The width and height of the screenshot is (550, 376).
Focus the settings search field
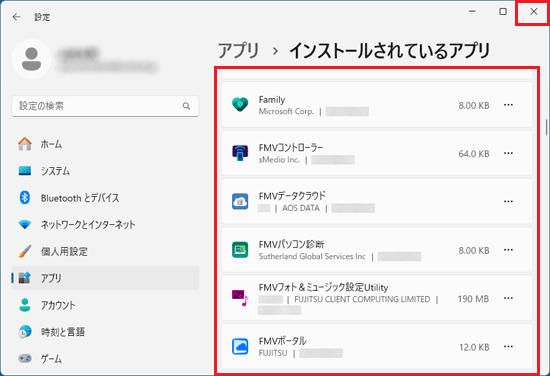(x=105, y=106)
